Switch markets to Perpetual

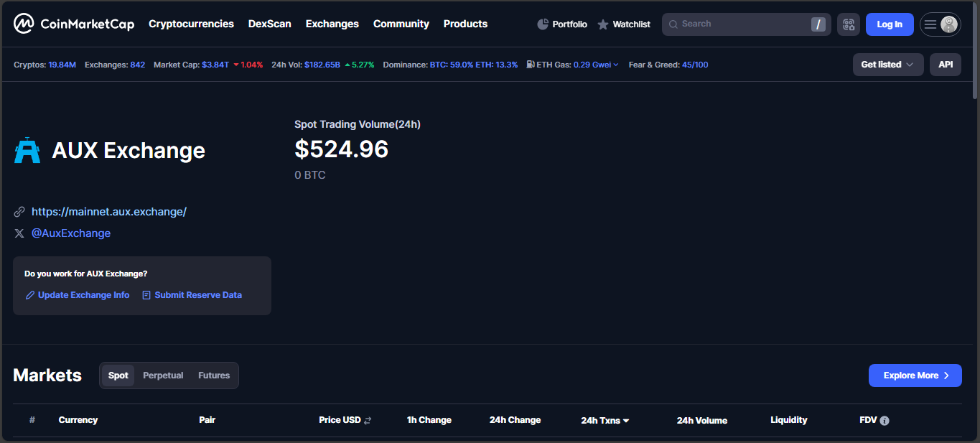tap(163, 376)
